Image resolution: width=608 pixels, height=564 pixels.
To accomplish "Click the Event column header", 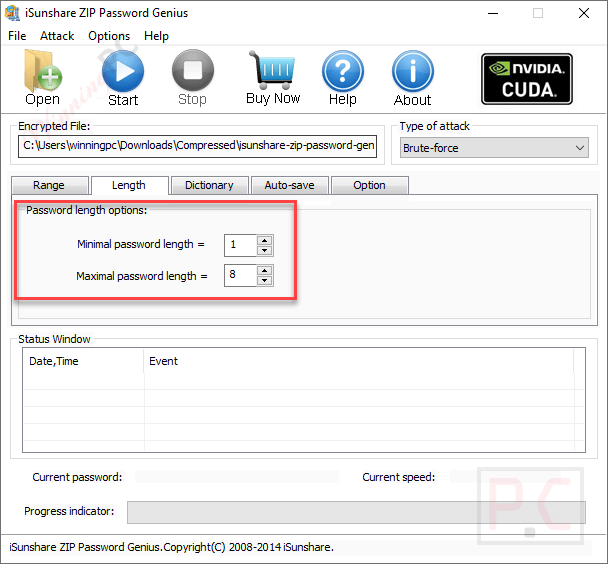I will pyautogui.click(x=359, y=361).
